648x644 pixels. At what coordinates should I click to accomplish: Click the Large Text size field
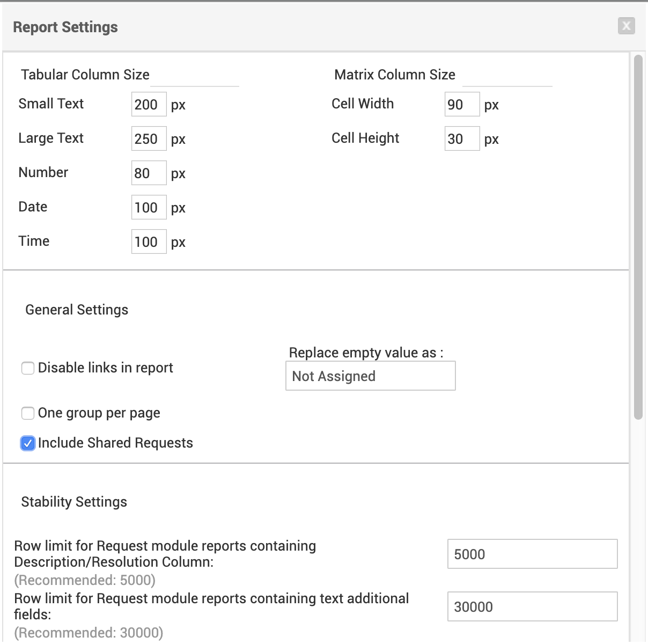[149, 138]
